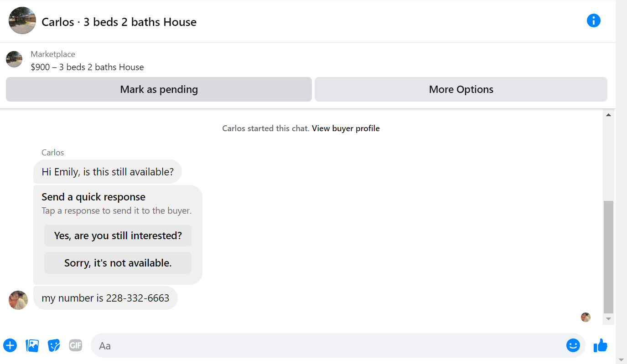
Task: Click the chat scrollbar down arrow
Action: pyautogui.click(x=608, y=319)
